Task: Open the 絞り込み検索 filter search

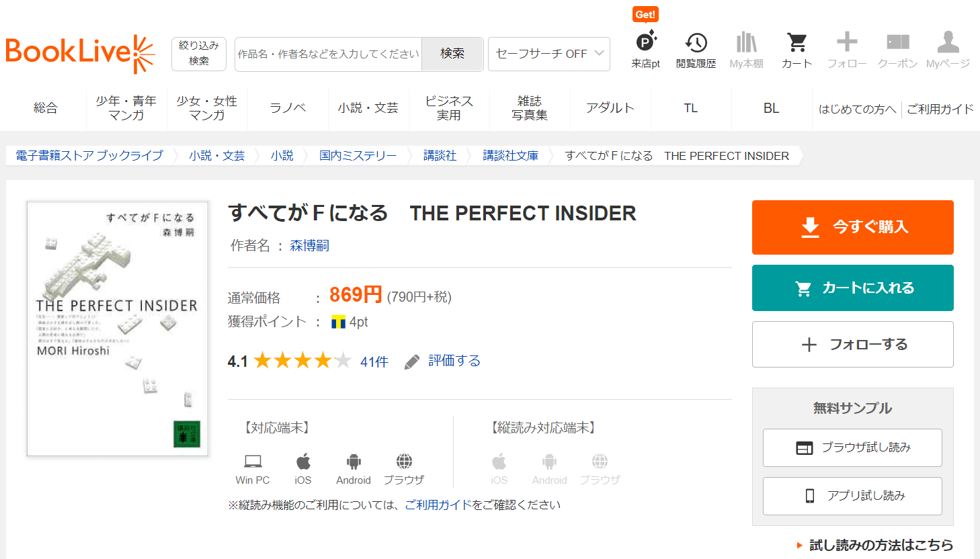Action: (x=199, y=54)
